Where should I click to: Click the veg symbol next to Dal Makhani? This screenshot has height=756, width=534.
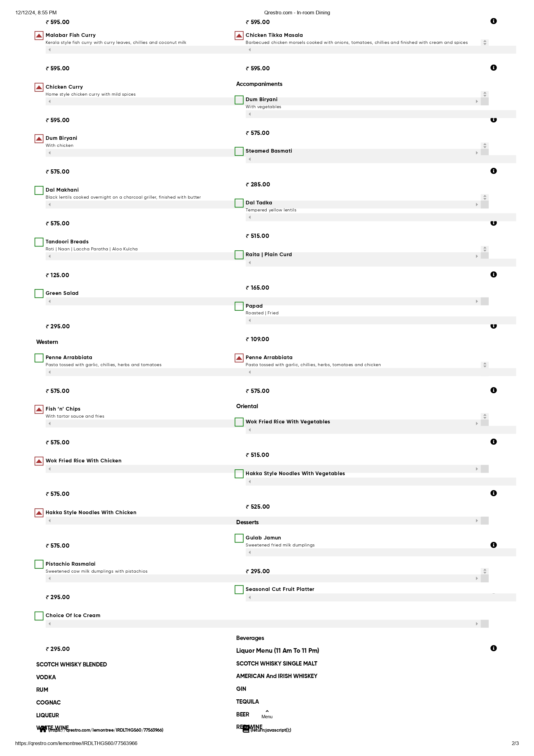(x=39, y=190)
